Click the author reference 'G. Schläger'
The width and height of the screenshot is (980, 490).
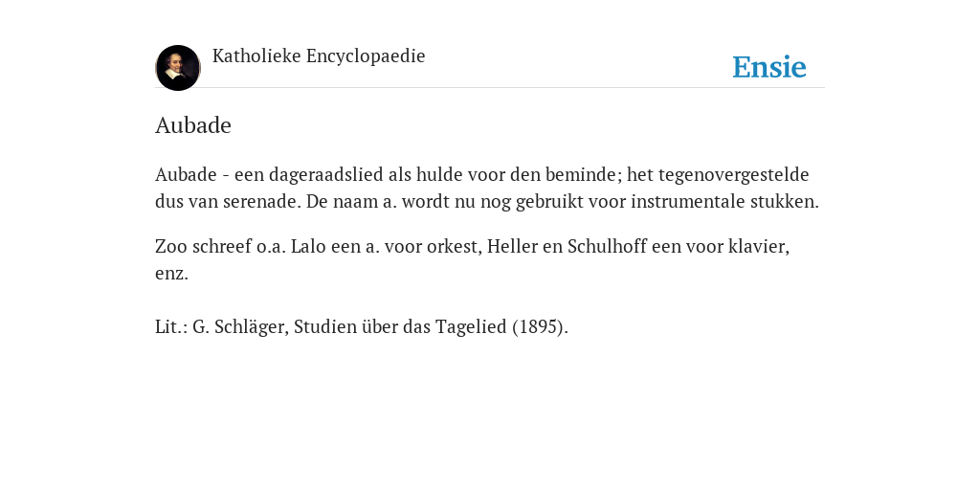point(240,327)
